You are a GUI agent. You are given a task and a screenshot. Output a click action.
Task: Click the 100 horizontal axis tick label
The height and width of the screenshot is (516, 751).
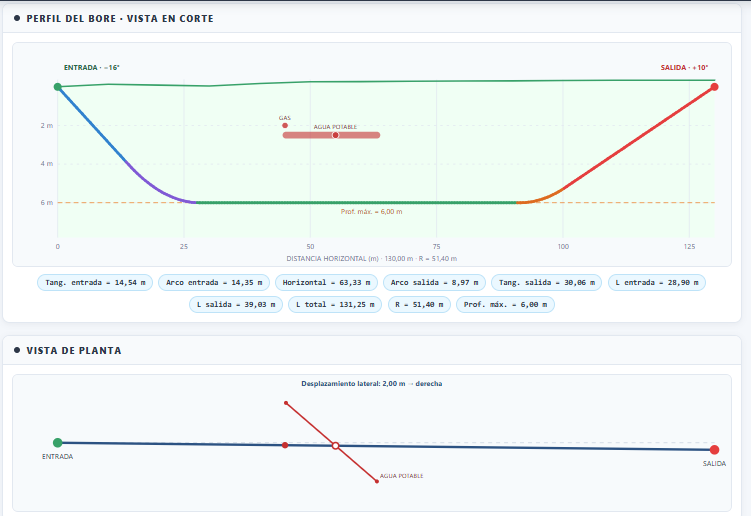[x=563, y=247]
